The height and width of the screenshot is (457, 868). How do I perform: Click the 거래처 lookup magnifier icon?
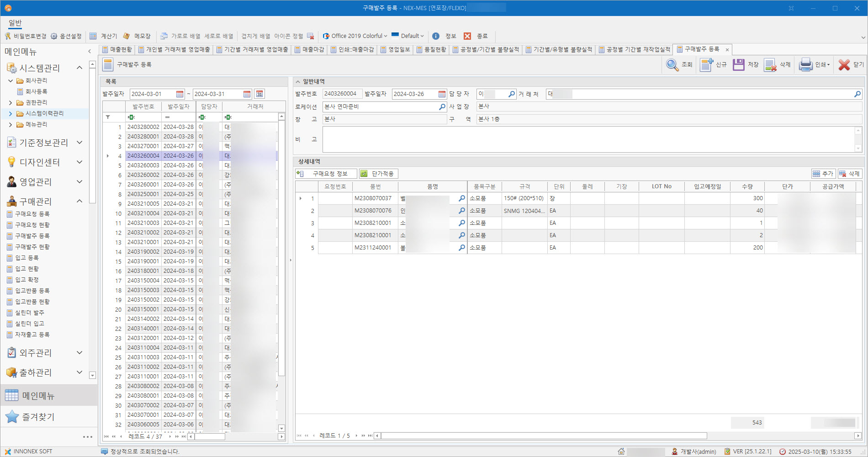[857, 94]
